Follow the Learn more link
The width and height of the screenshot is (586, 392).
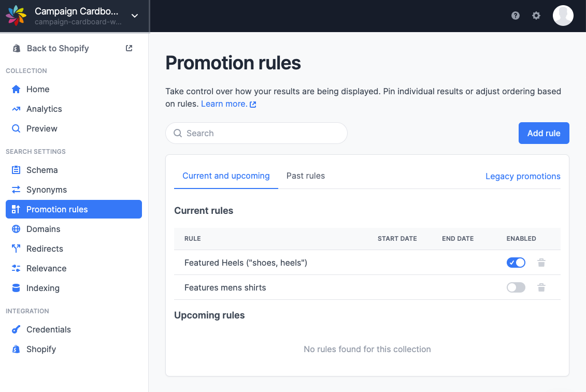[228, 104]
